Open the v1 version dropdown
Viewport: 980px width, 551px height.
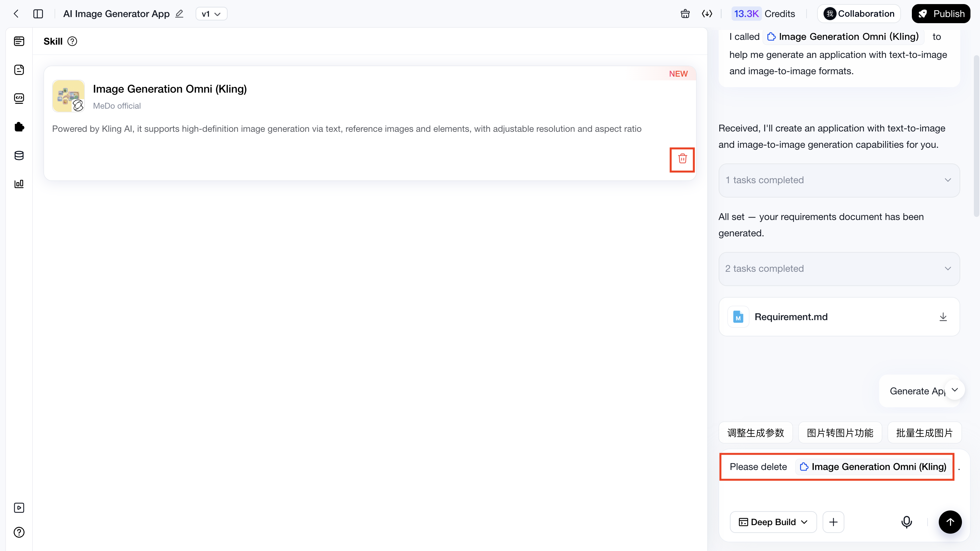coord(212,14)
